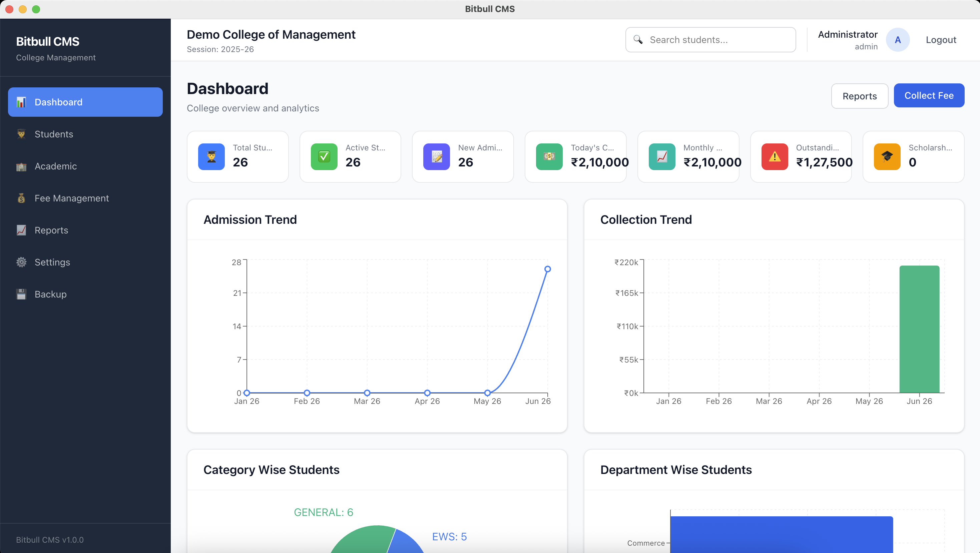Click the magnifying glass search icon
This screenshot has width=980, height=553.
pyautogui.click(x=638, y=40)
